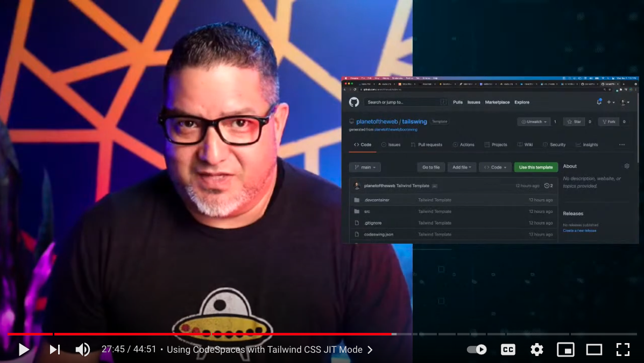Click the GitHub octocat logo
The image size is (644, 363).
click(354, 102)
